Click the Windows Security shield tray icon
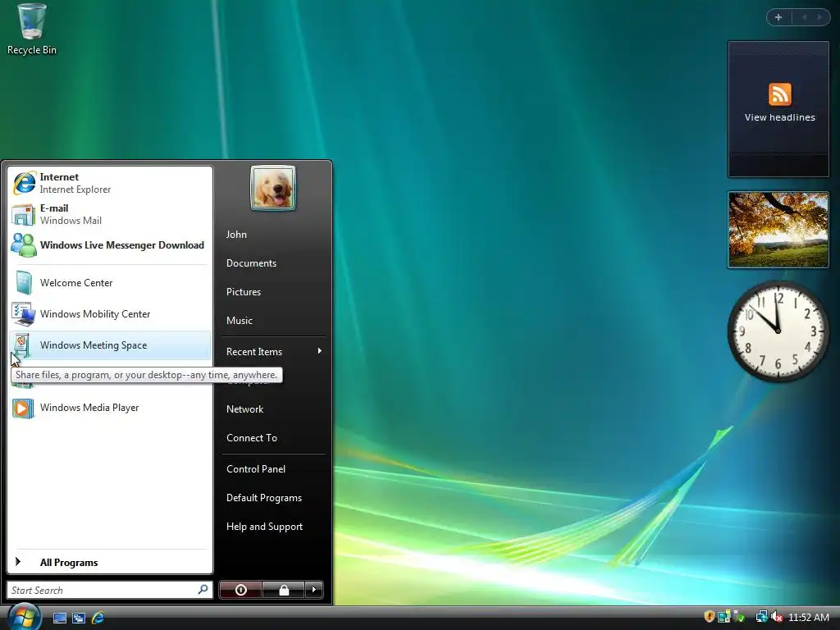 [x=710, y=617]
